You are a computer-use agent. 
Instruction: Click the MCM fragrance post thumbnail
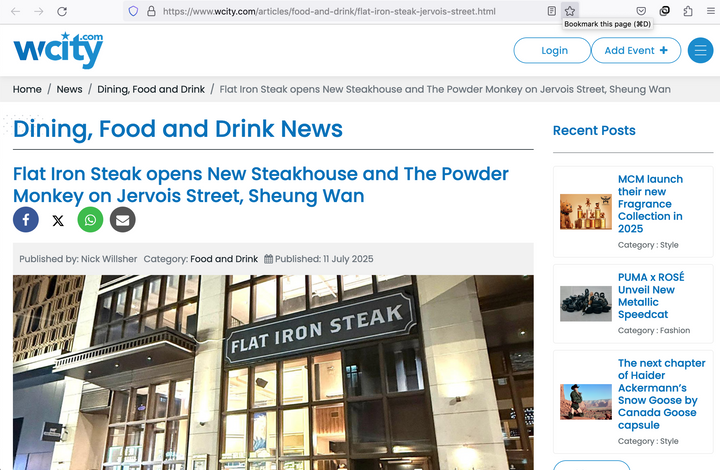point(585,212)
